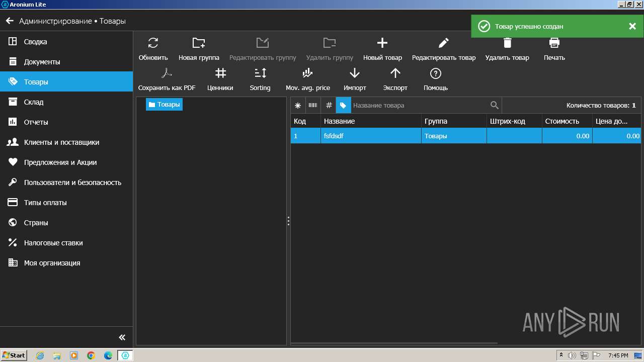Click Удалить группу toolbar button
This screenshot has height=362, width=644.
pos(330,49)
